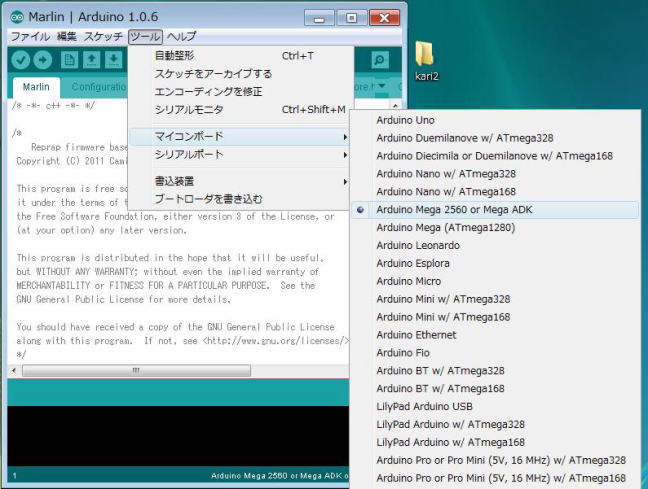Viewport: 648px width, 489px height.
Task: Switch to the Marlin tab
Action: tap(36, 87)
